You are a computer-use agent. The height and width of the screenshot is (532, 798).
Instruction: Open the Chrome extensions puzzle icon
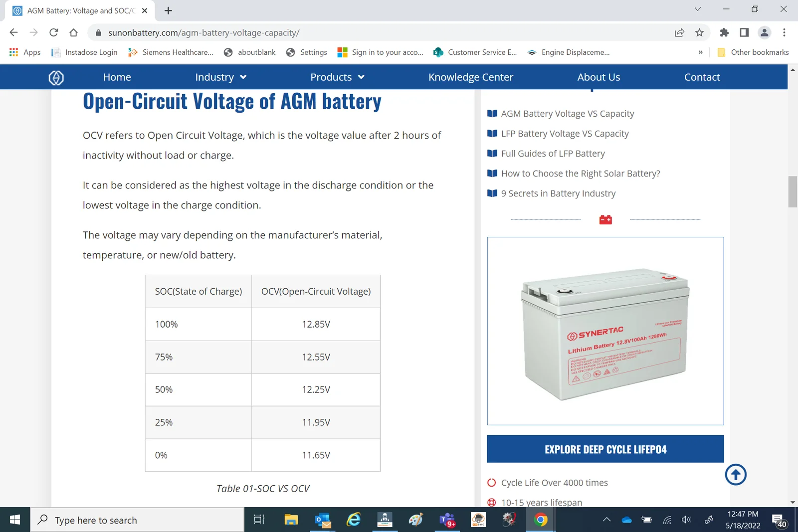pos(724,32)
